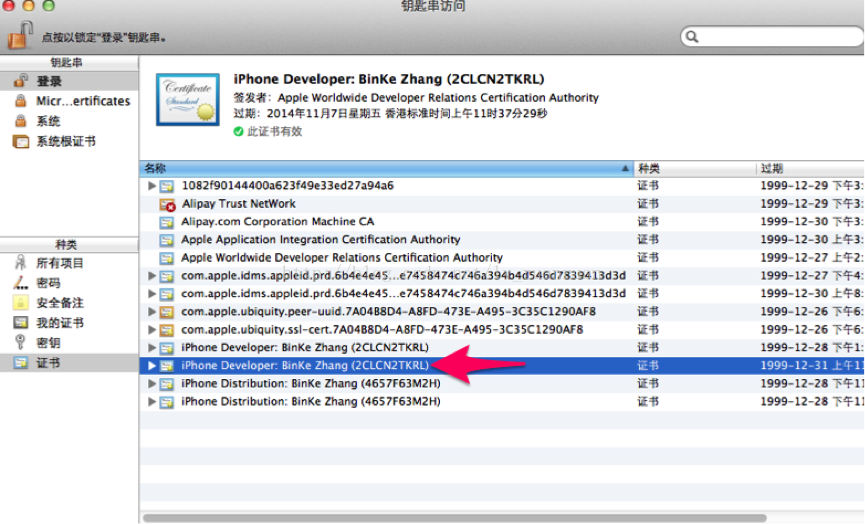The image size is (865, 524).
Task: Click inside the search input field
Action: coord(772,37)
